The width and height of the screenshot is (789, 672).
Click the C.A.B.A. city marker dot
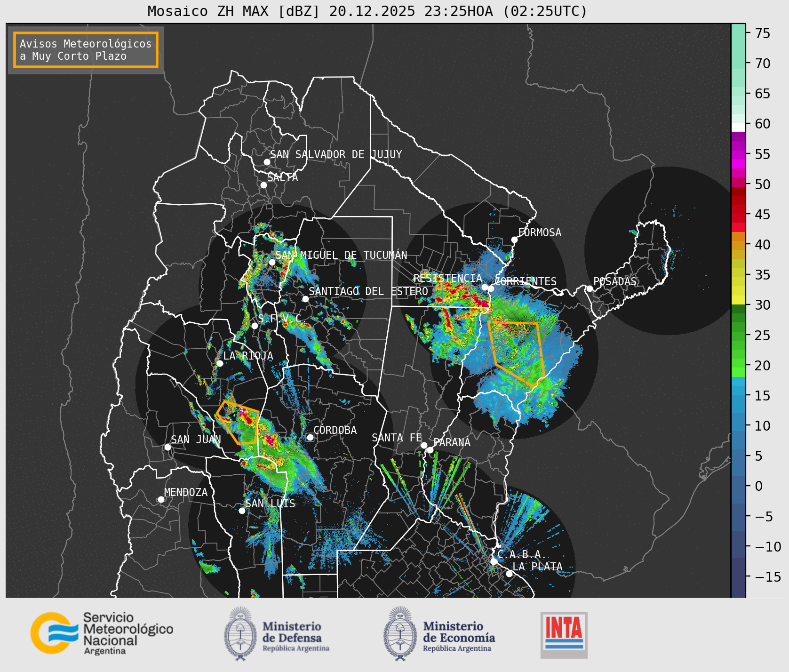[494, 561]
